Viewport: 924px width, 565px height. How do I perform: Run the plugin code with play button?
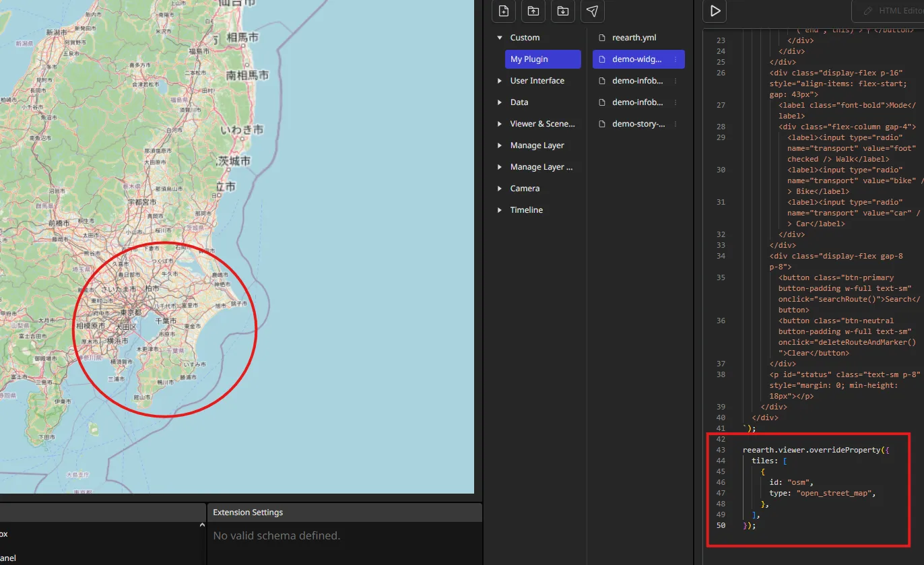click(715, 11)
